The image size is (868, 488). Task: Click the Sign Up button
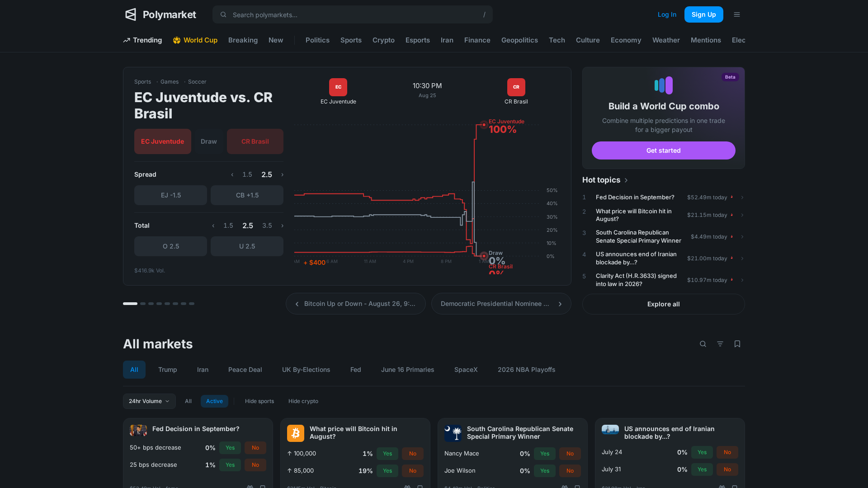click(x=704, y=14)
